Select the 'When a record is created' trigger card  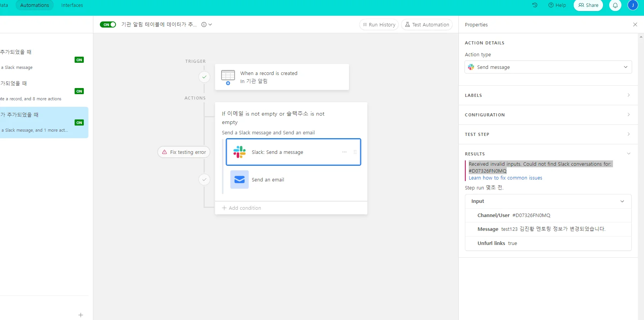[282, 77]
